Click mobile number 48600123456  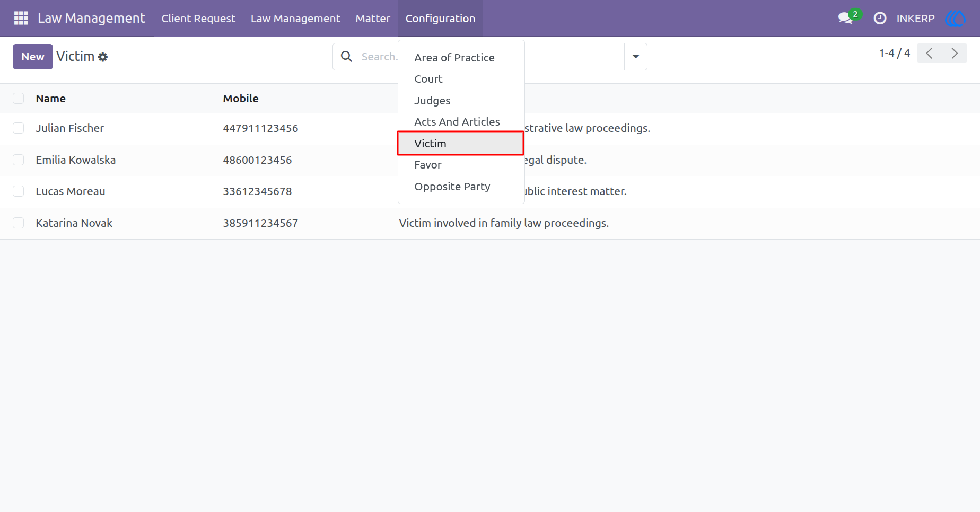click(x=257, y=160)
